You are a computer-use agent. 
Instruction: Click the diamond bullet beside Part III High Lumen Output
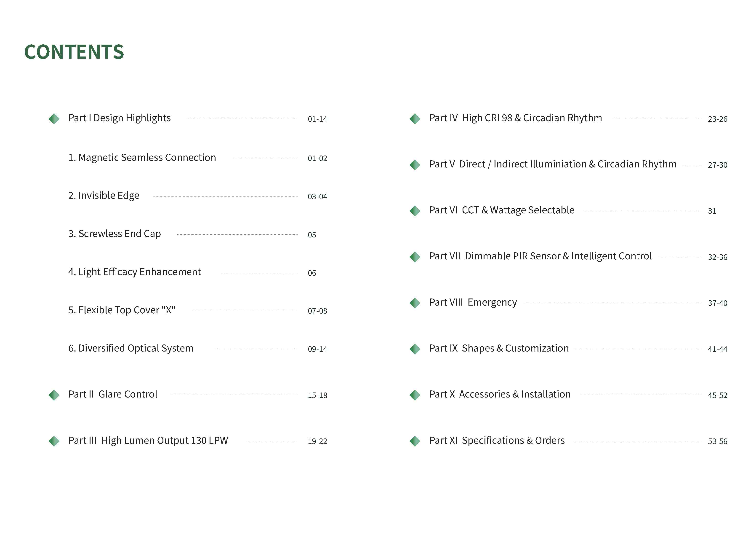point(54,441)
